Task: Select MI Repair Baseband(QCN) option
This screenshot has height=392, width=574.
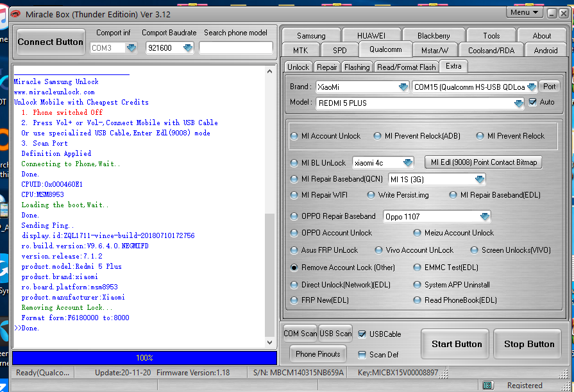Action: click(x=336, y=179)
